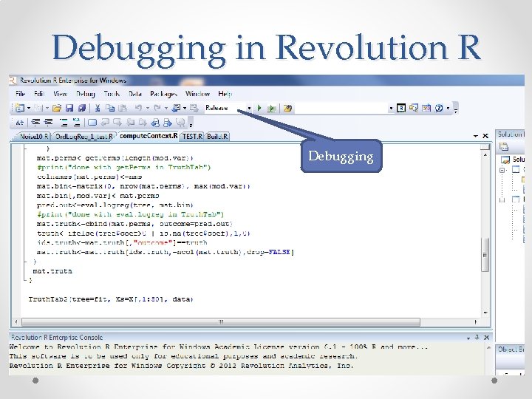Click the window-with-magnifier icon after the R icon
This screenshot has width=532, height=399.
pos(414,108)
